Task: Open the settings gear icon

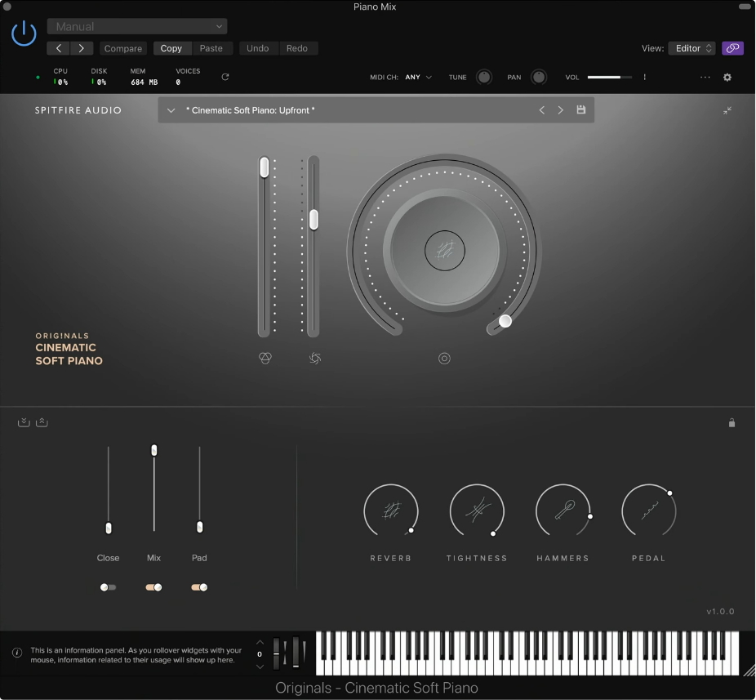Action: click(727, 78)
